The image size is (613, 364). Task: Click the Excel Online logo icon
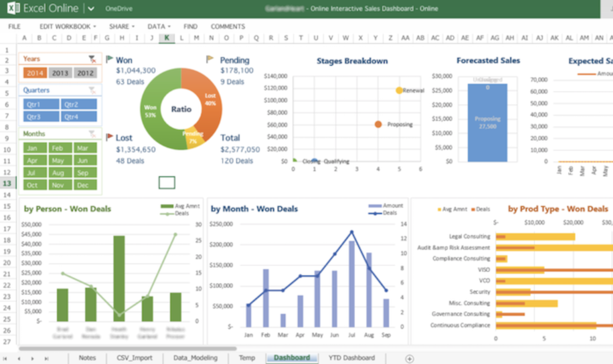pos(13,8)
